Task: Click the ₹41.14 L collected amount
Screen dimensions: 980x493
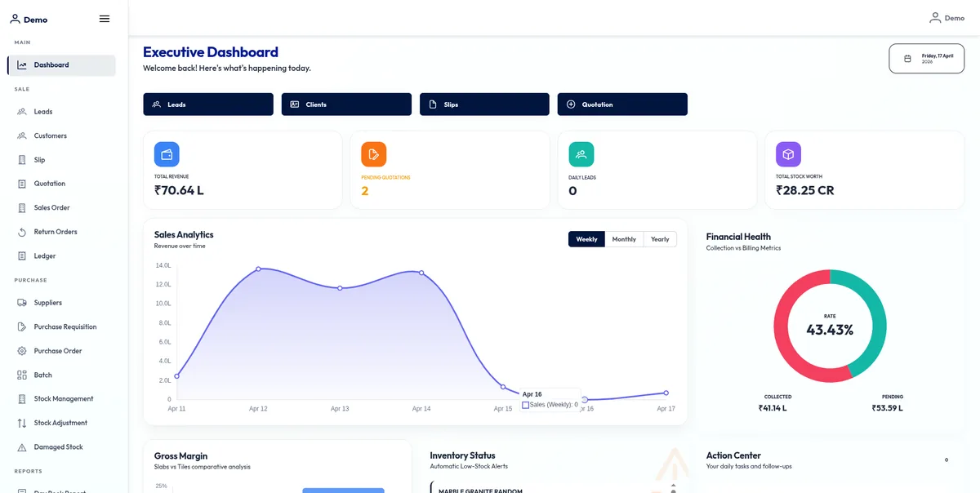Action: click(773, 408)
